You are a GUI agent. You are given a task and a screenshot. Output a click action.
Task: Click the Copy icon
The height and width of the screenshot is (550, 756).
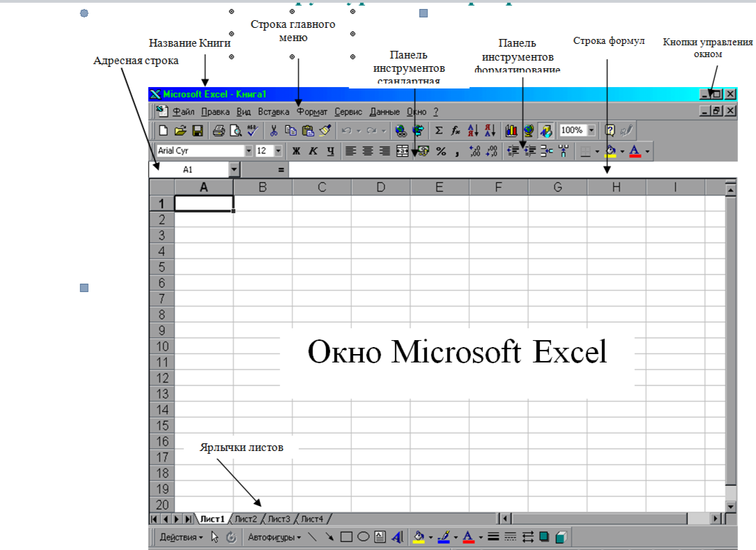[x=291, y=130]
